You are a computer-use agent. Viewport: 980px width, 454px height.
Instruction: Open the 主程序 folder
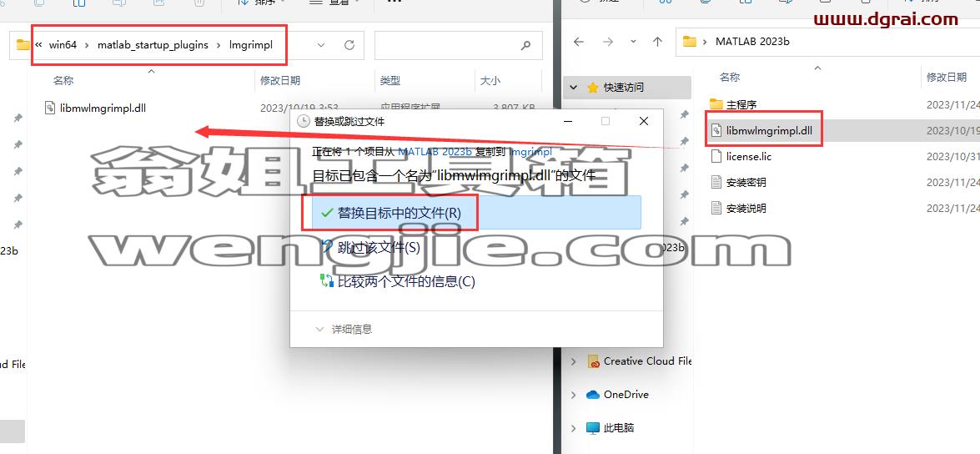point(741,104)
